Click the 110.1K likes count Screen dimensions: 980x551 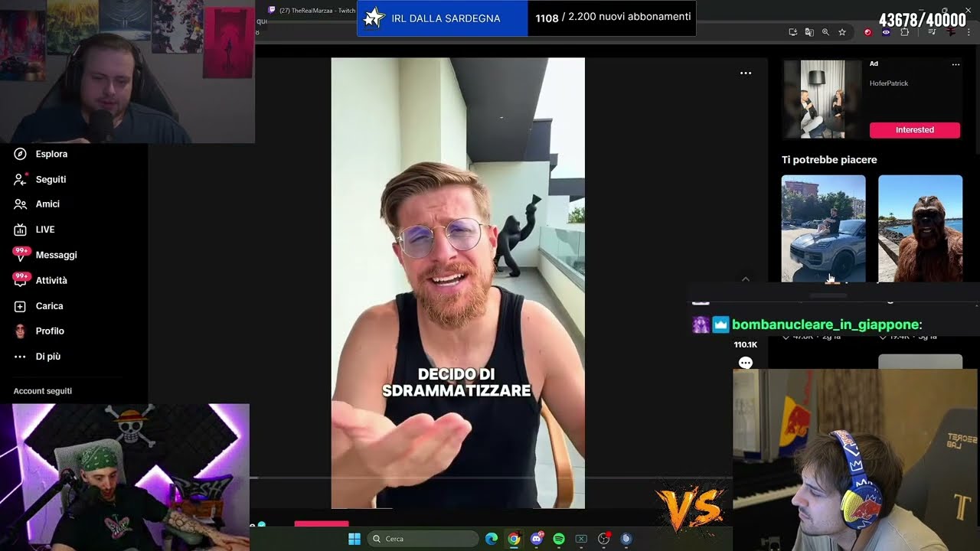coord(746,344)
